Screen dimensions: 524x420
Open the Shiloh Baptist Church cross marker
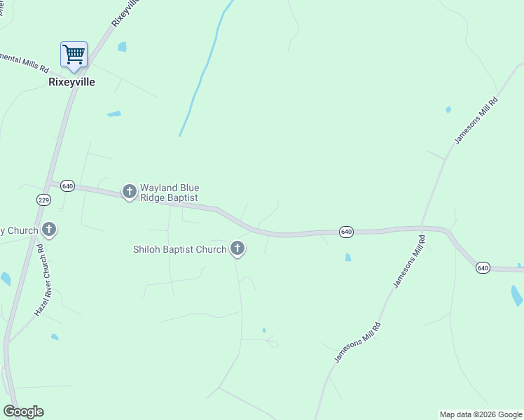237,249
